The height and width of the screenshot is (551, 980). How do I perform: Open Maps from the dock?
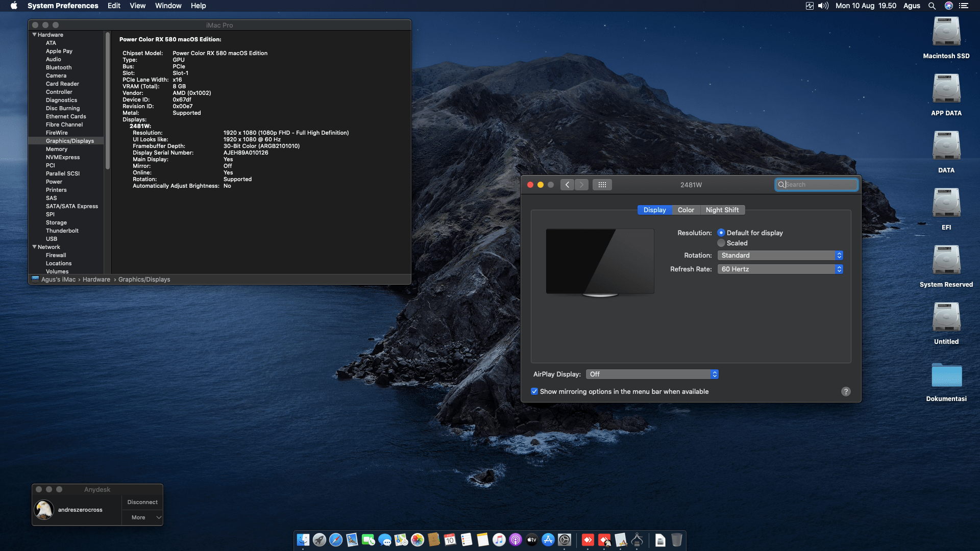click(x=401, y=540)
